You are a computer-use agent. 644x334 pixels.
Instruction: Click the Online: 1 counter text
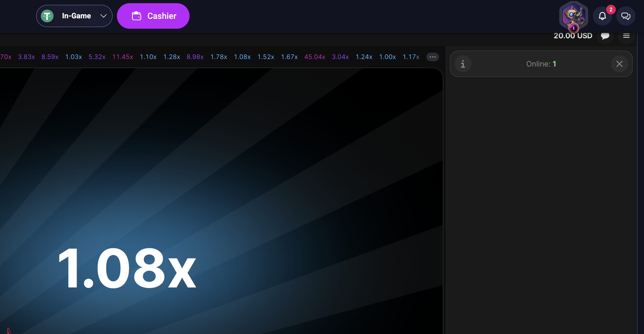pyautogui.click(x=541, y=64)
